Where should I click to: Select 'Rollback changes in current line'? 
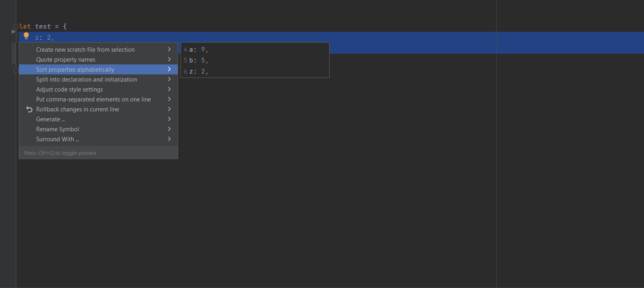click(78, 109)
